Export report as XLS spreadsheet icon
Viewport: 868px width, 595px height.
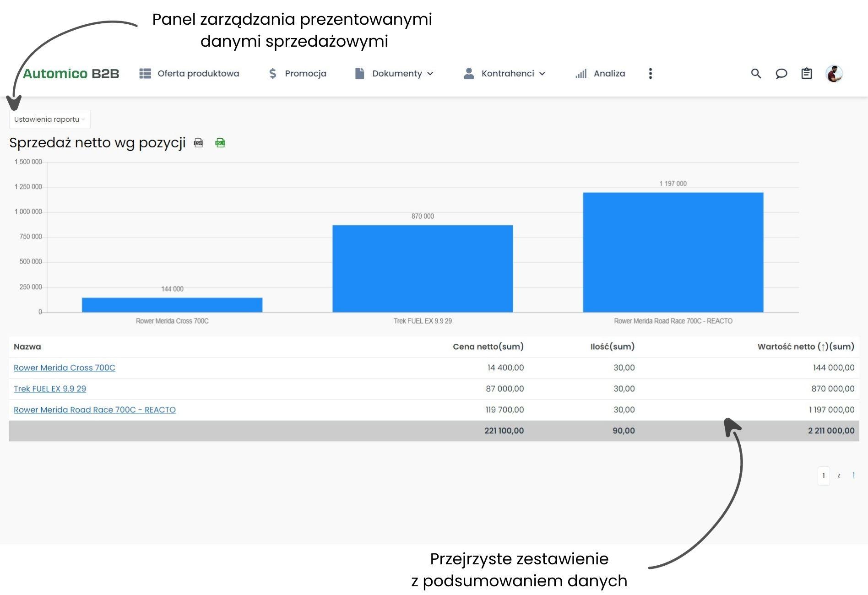[x=220, y=143]
